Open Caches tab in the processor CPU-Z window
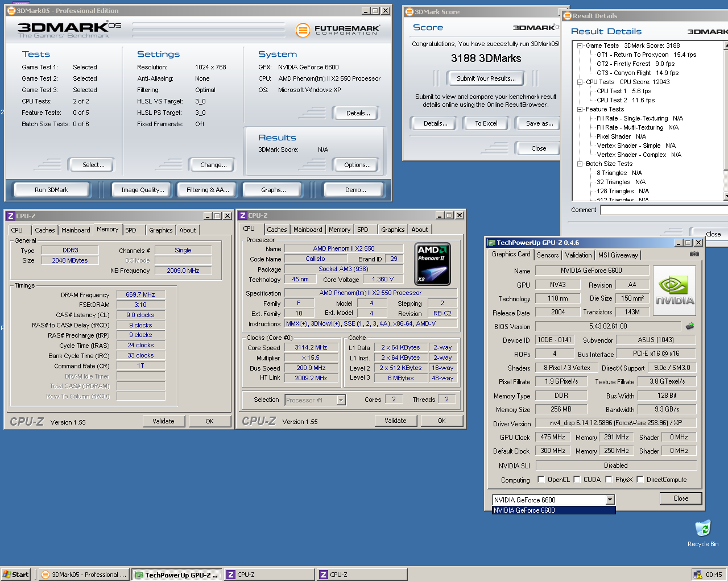The width and height of the screenshot is (728, 582). coord(277,230)
